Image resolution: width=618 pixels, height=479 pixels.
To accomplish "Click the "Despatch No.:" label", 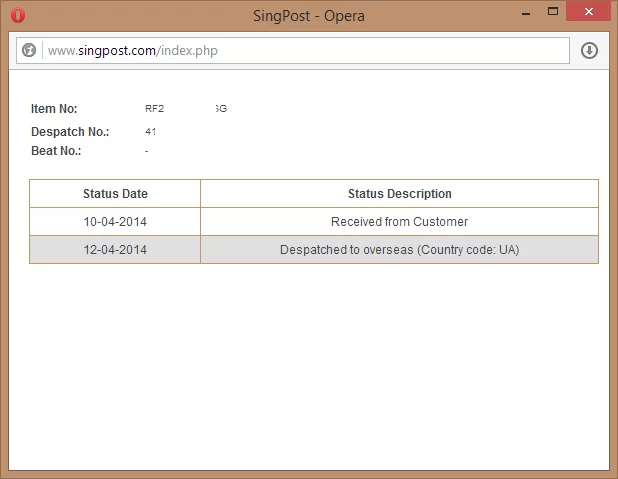I will pyautogui.click(x=70, y=132).
